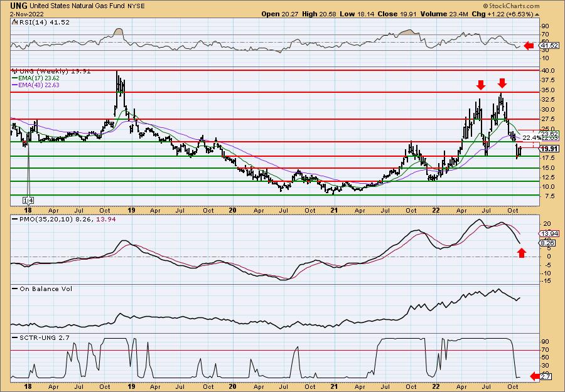The width and height of the screenshot is (565, 392).
Task: Open the StockCharts.com copyright link
Action: tap(511, 6)
